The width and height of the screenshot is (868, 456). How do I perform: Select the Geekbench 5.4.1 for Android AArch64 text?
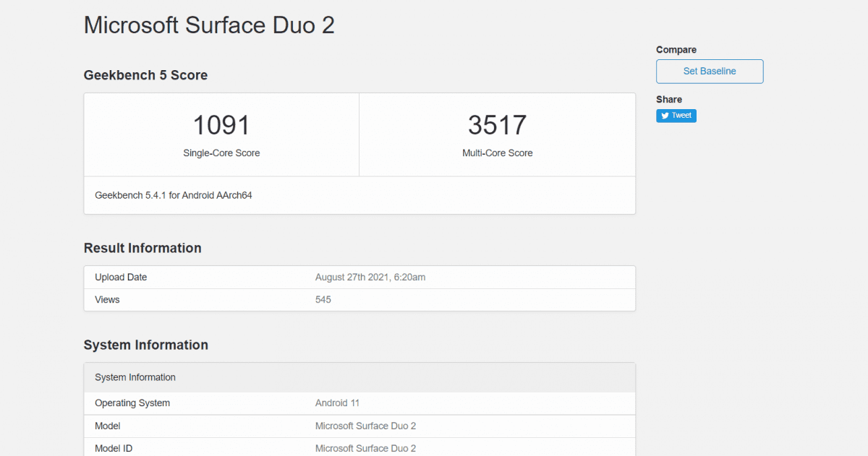174,195
